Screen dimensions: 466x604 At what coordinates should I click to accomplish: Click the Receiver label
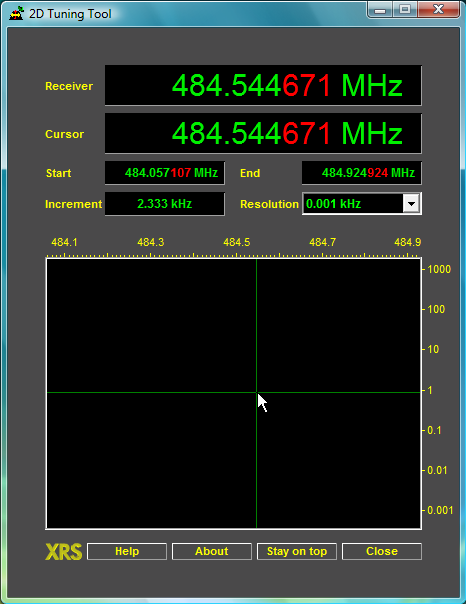coord(69,86)
